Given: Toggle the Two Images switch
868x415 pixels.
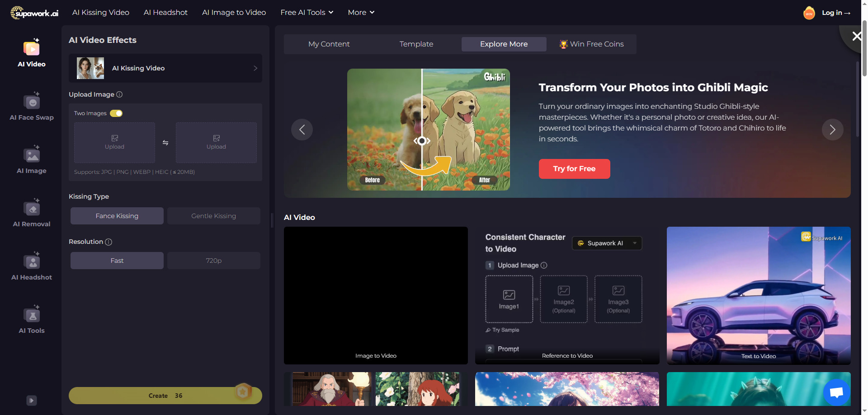Looking at the screenshot, I should click(116, 113).
